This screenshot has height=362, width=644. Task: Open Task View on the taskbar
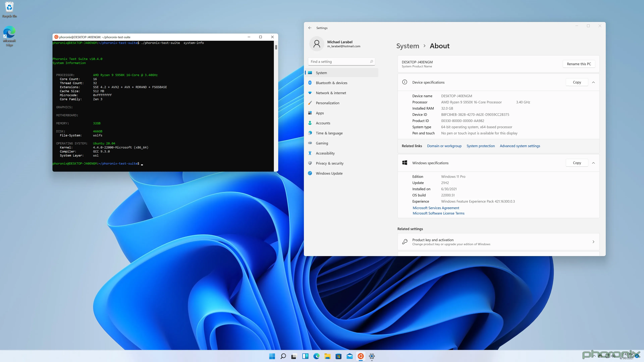coord(294,356)
